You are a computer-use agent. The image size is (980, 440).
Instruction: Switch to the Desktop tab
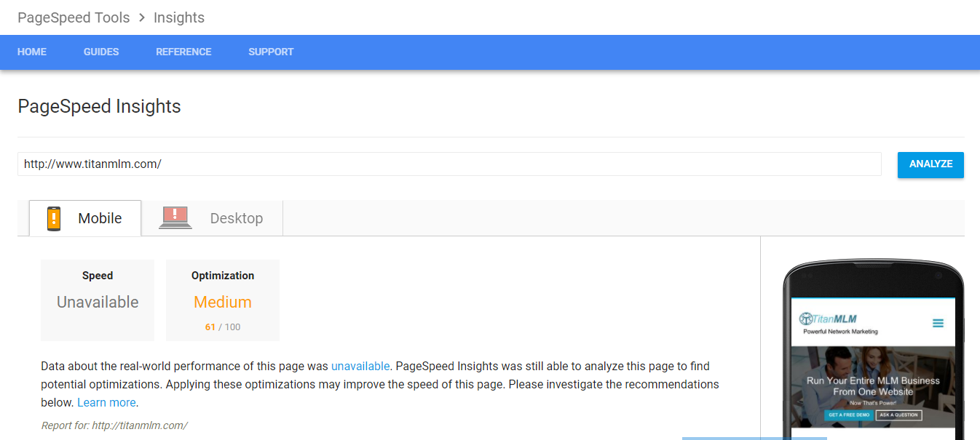(x=212, y=218)
